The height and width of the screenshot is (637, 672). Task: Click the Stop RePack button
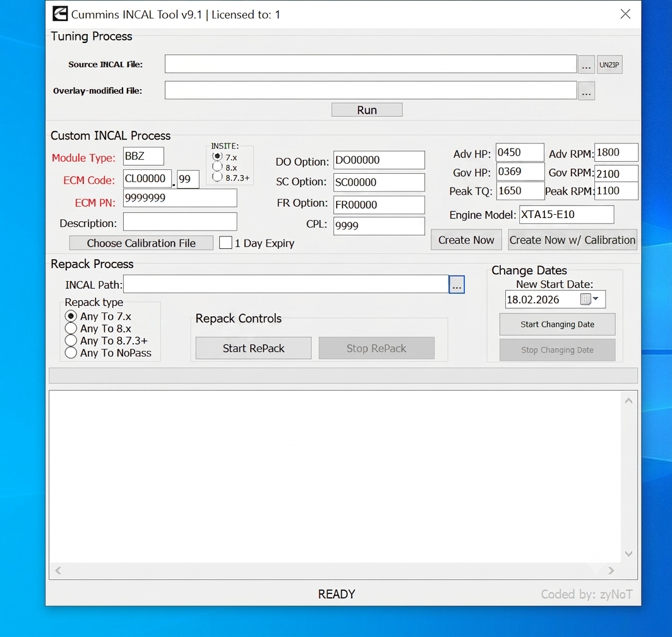(376, 348)
